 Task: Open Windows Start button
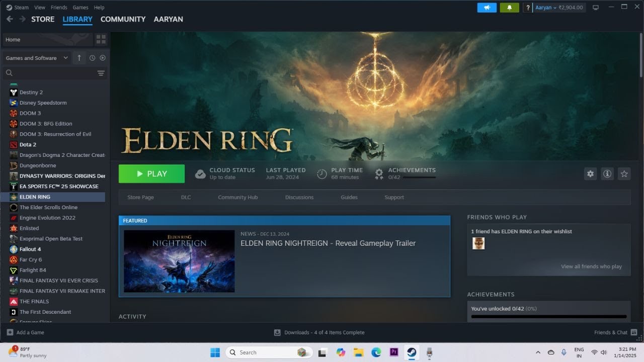[215, 352]
